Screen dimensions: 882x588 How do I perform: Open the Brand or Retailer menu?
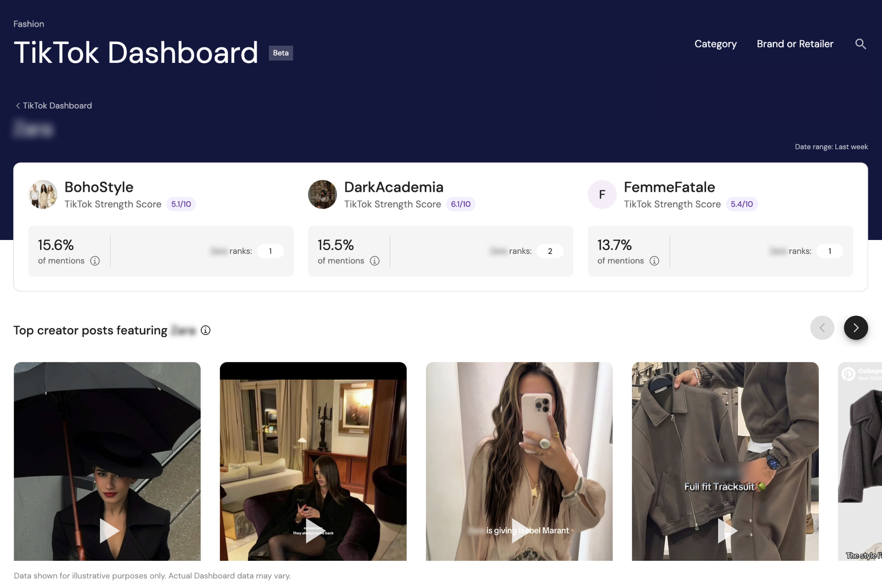point(795,44)
